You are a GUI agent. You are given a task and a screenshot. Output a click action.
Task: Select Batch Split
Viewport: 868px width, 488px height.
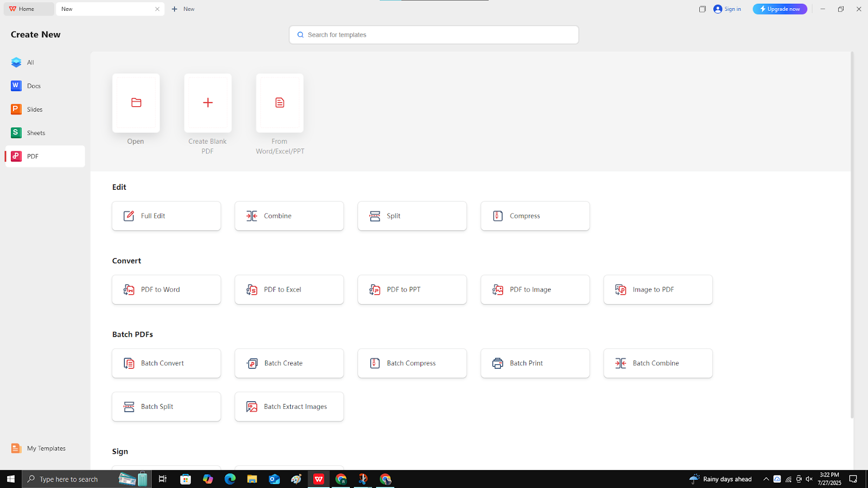tap(166, 407)
